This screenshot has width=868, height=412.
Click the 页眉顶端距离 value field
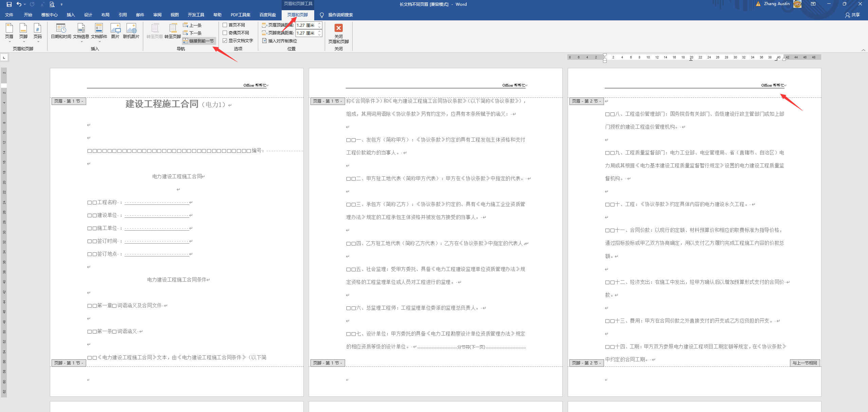(x=306, y=25)
